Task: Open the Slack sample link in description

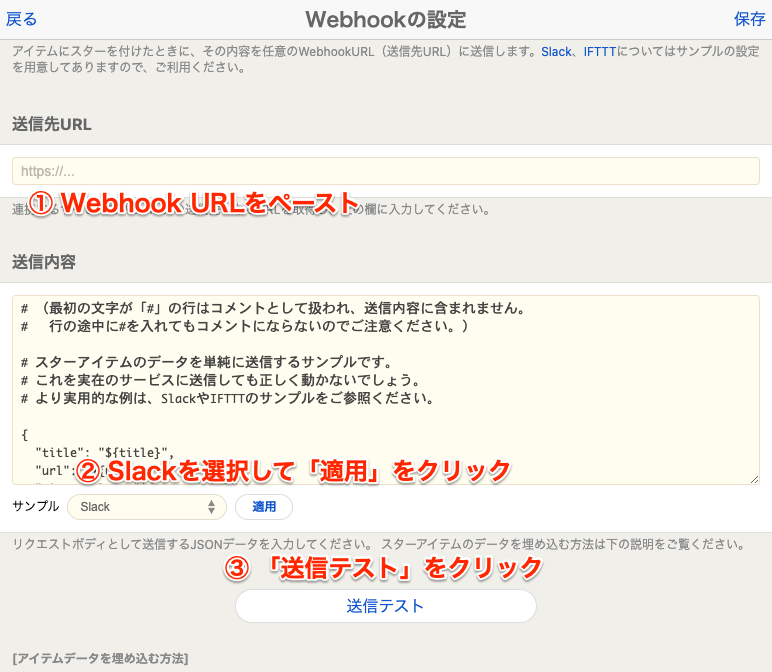Action: coord(557,51)
